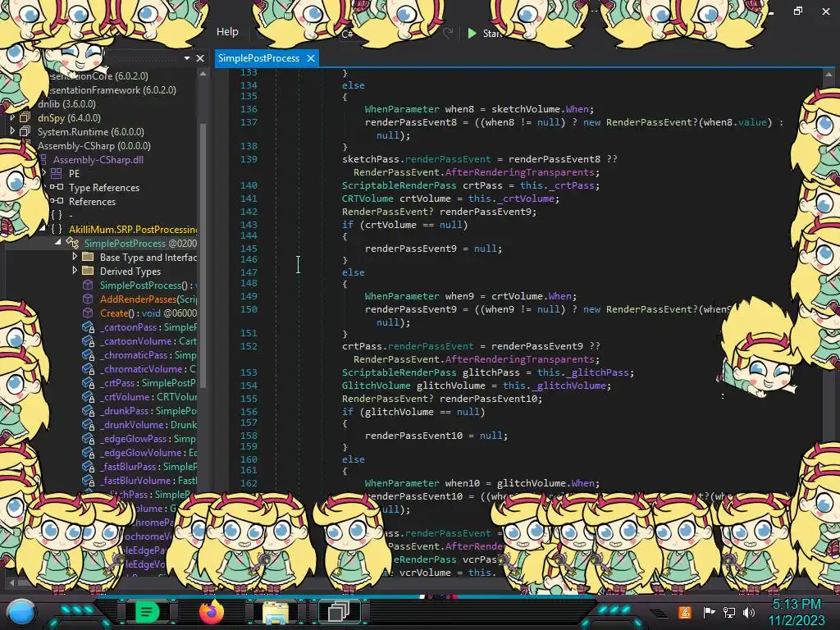
Task: Click the stacked-windows dnSpy taskbar button
Action: tap(339, 611)
